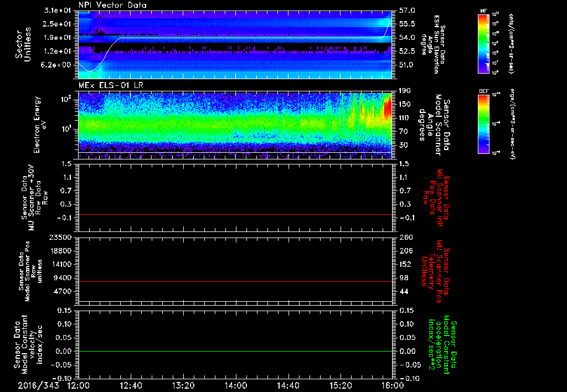Click the ESH Sun Elevation Angle axis label

(x=437, y=44)
